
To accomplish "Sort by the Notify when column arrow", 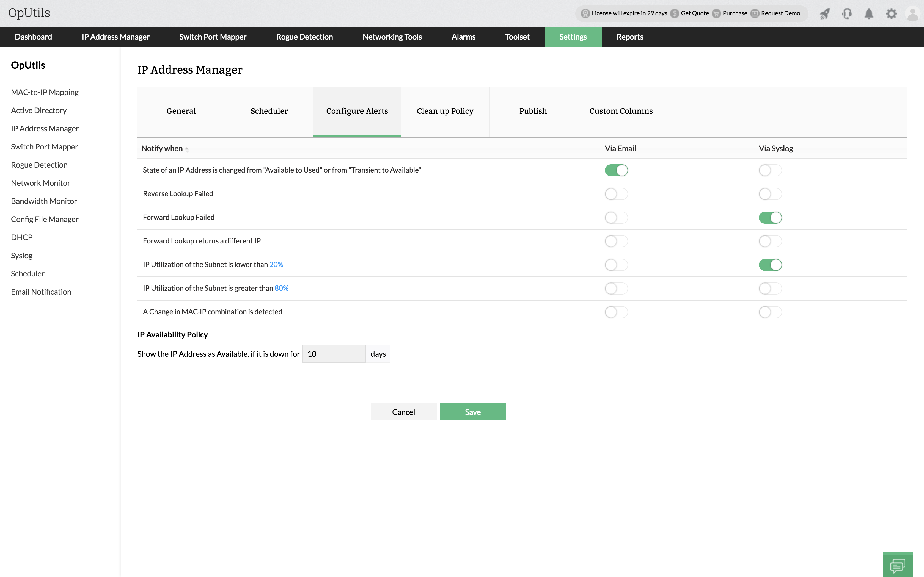I will [187, 149].
